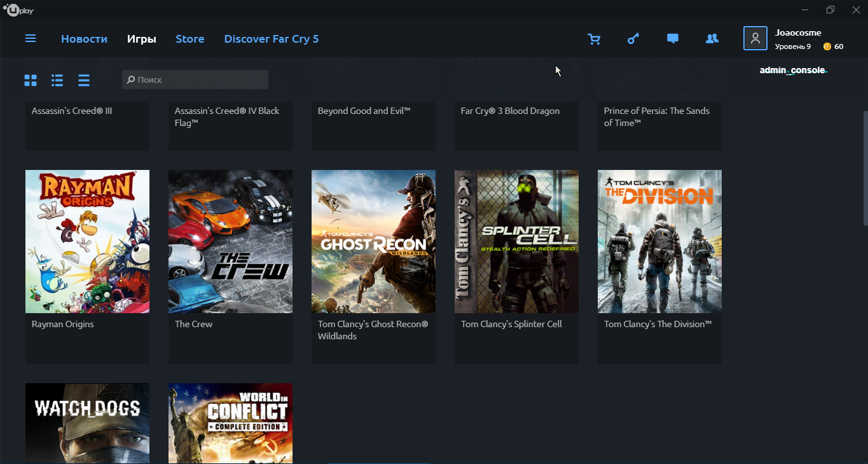Select Prince of Persia Sands of Time
The height and width of the screenshot is (464, 868).
point(657,116)
